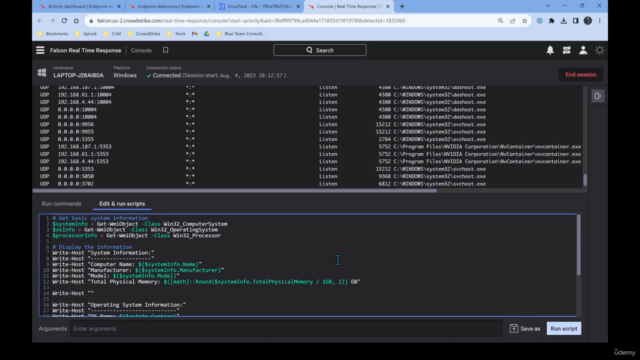This screenshot has height=360, width=640.
Task: Star this page as a bookmark
Action: (x=524, y=20)
